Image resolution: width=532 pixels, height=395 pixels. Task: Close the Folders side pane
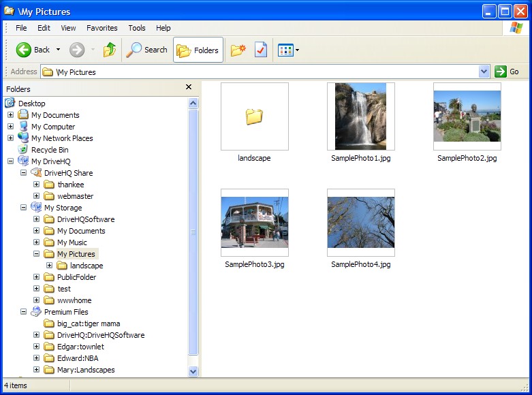pyautogui.click(x=189, y=87)
